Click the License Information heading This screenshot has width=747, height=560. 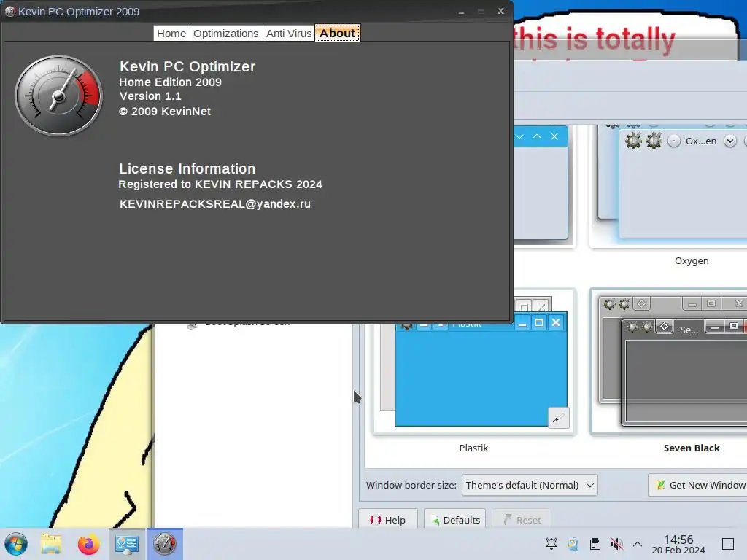tap(187, 168)
